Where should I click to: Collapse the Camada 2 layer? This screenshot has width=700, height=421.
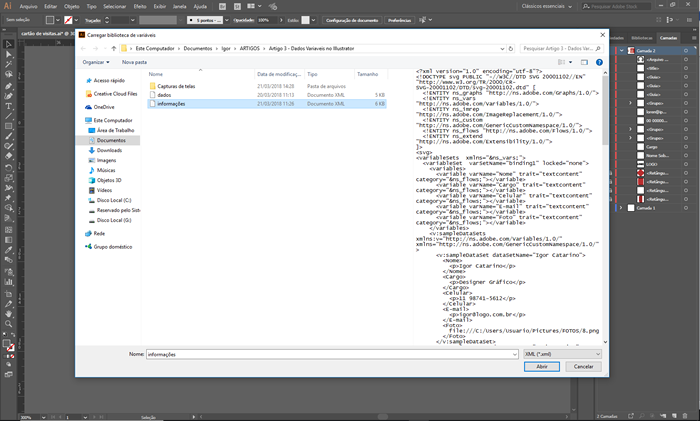(621, 50)
